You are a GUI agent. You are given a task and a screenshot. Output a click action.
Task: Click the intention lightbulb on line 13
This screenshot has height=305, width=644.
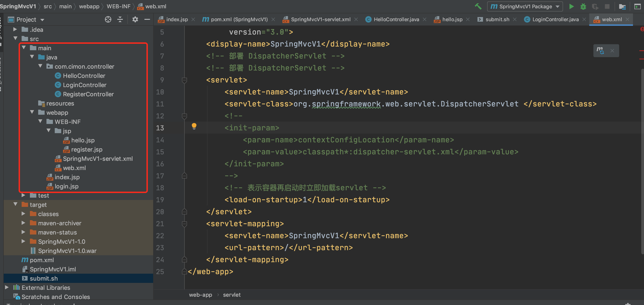194,126
